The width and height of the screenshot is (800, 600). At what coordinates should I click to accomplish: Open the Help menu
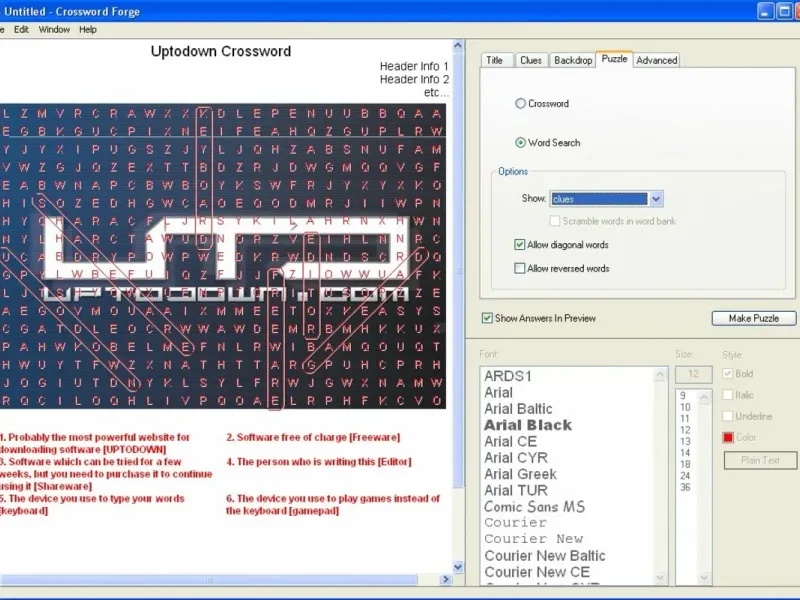point(88,30)
